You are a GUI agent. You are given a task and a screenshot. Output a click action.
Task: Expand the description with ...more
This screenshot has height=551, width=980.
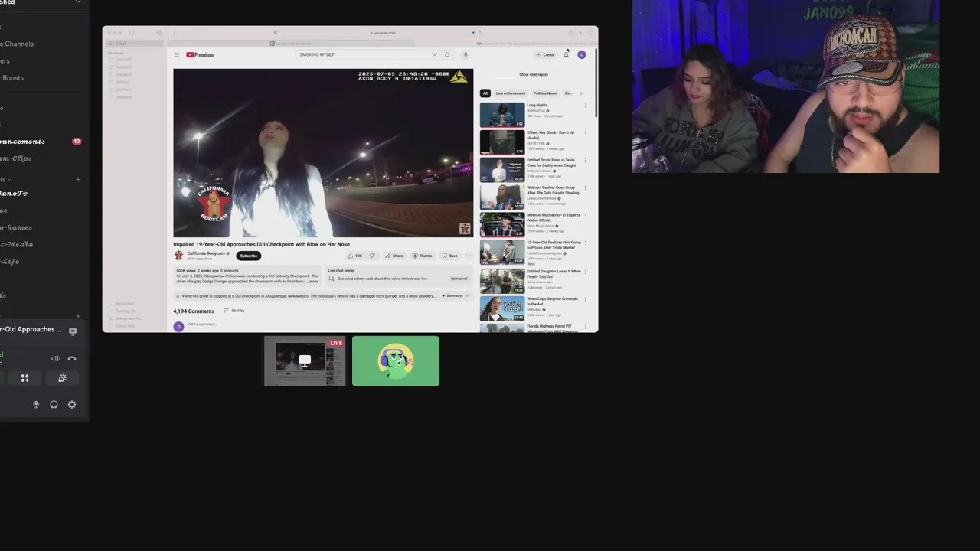pos(312,282)
